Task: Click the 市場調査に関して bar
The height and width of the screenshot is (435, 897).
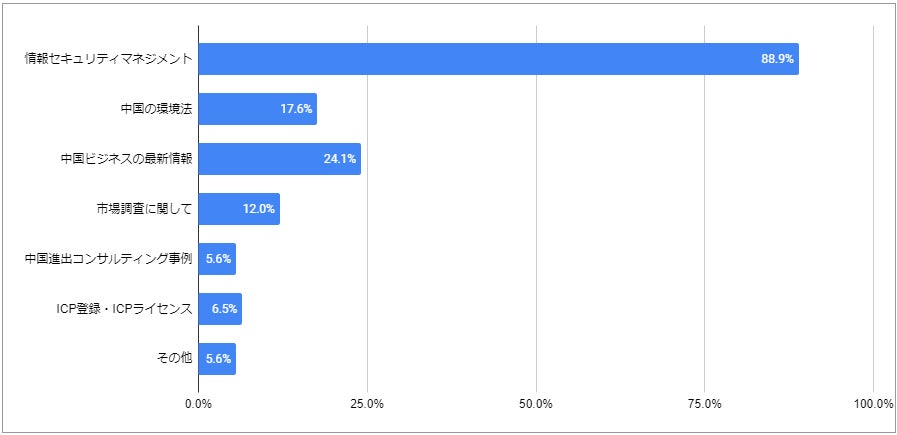Action: point(239,209)
